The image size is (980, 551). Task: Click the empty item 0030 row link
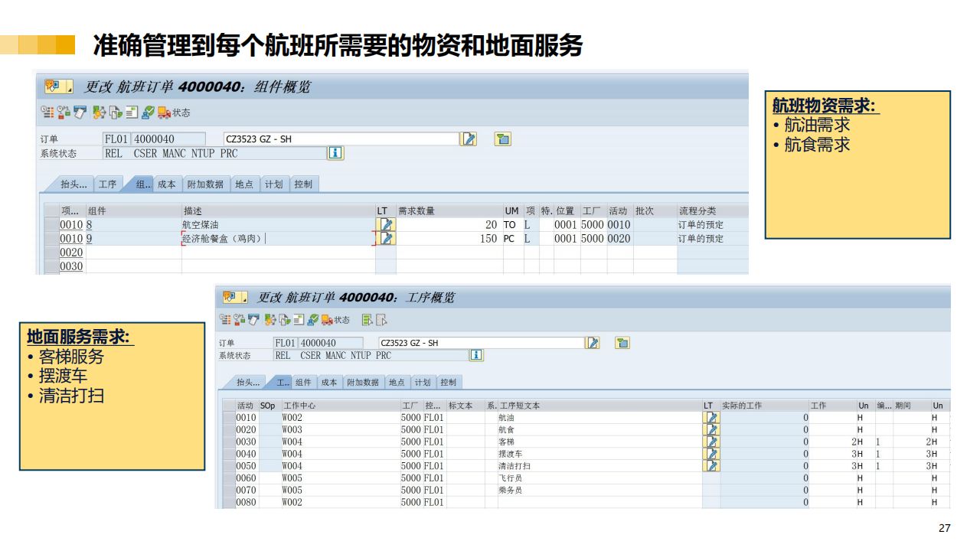point(71,266)
